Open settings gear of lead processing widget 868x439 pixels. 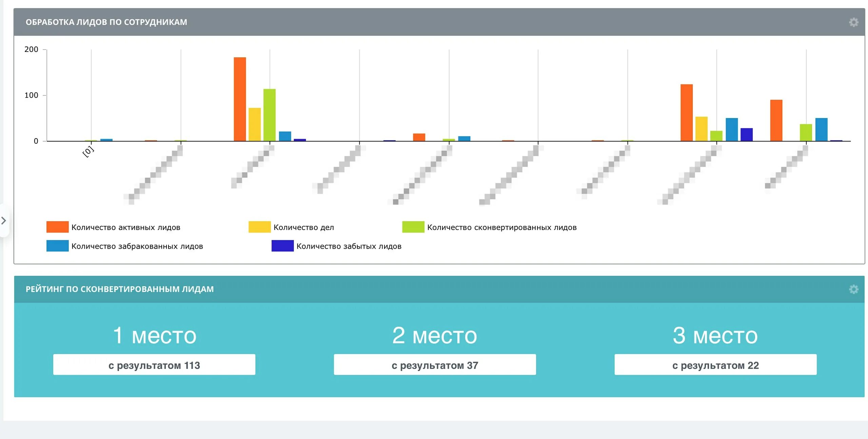coord(853,22)
